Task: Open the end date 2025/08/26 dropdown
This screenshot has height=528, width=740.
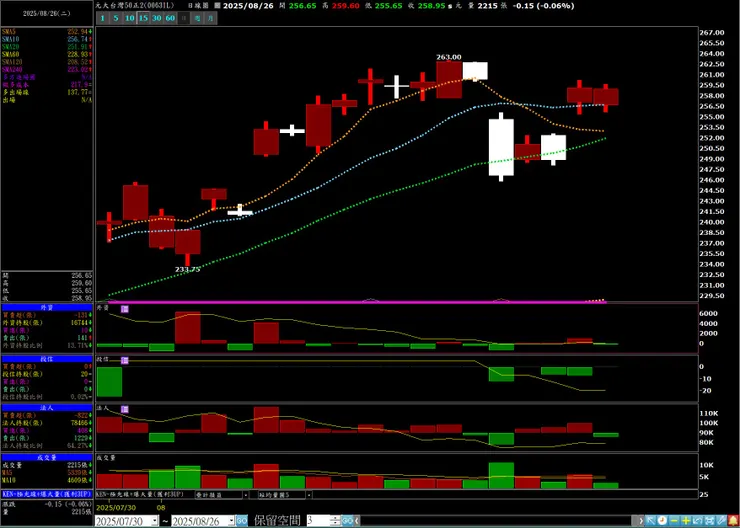Action: coord(232,520)
